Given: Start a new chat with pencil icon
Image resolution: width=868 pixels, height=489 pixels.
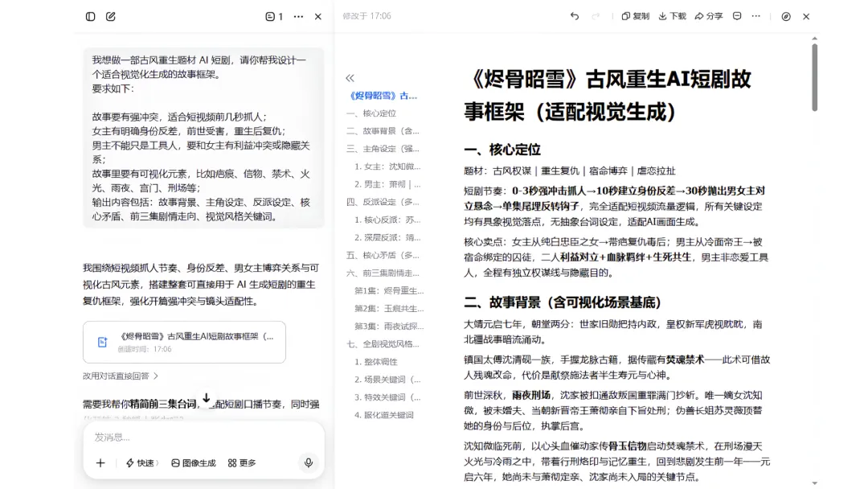Looking at the screenshot, I should [x=111, y=17].
